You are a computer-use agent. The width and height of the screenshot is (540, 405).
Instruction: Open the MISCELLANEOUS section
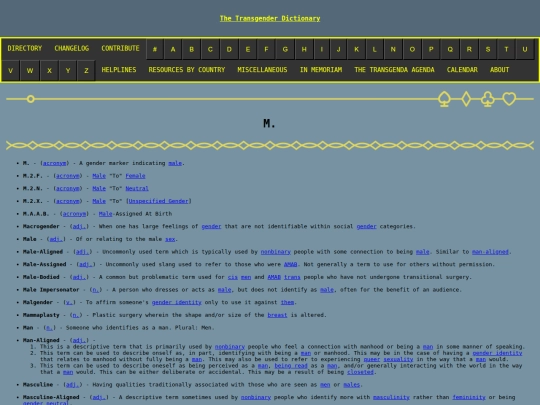pos(262,70)
